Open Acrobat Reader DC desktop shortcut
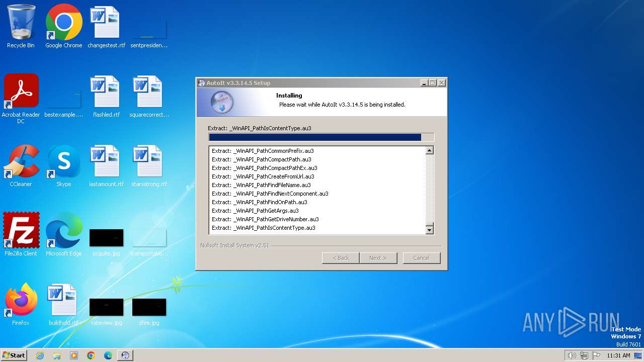 pyautogui.click(x=21, y=99)
